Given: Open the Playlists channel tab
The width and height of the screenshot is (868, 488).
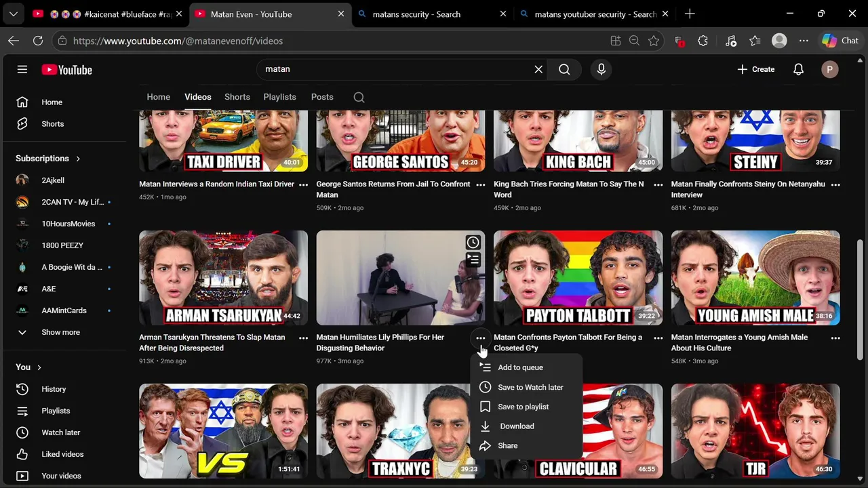Looking at the screenshot, I should [279, 97].
